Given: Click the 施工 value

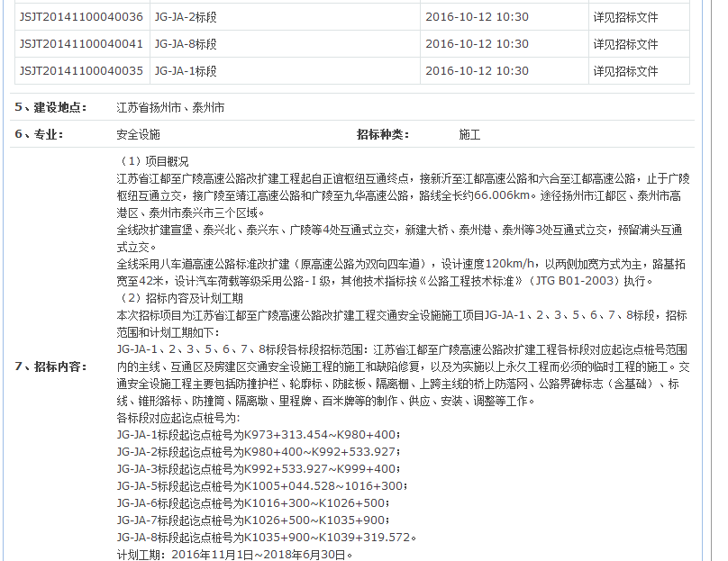Looking at the screenshot, I should (469, 135).
